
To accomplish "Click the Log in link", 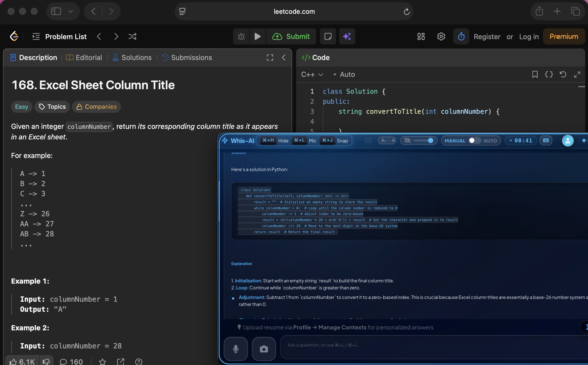I will click(529, 37).
